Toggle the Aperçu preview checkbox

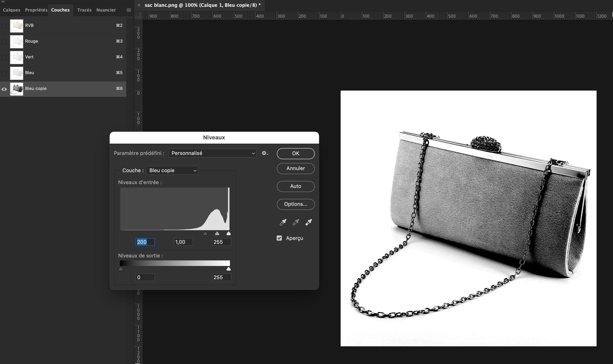[279, 238]
